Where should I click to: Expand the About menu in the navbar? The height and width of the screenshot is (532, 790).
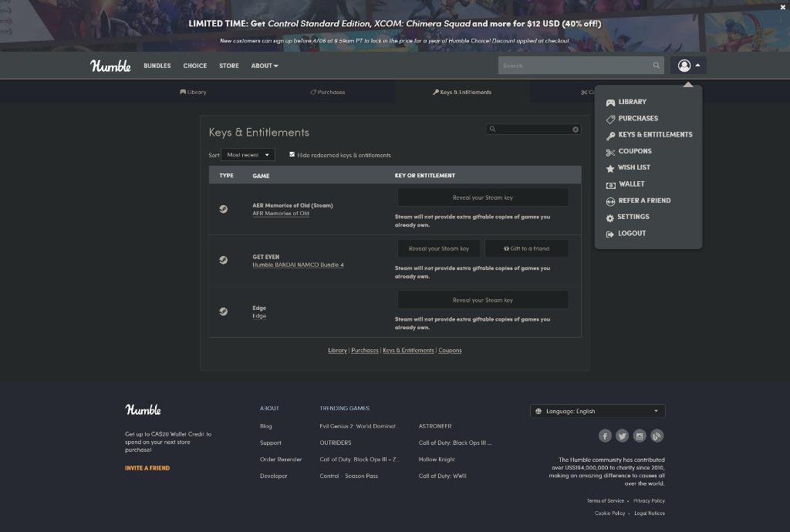(x=265, y=66)
